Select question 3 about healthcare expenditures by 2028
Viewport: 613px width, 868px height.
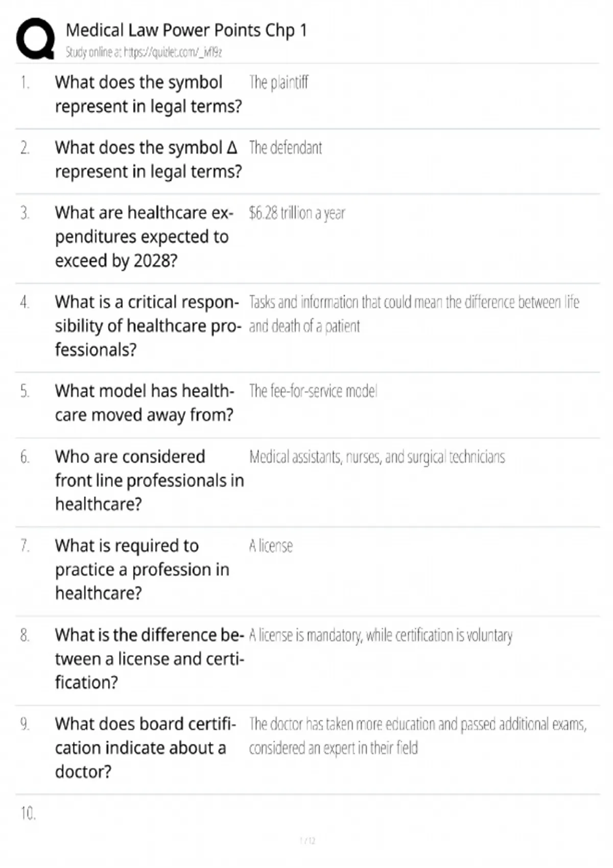click(x=144, y=237)
